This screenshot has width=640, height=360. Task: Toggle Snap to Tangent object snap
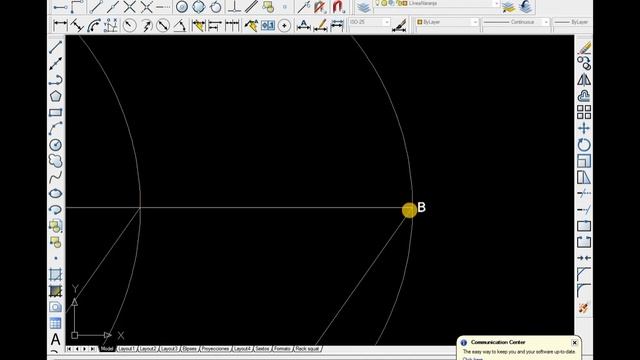coord(216,7)
